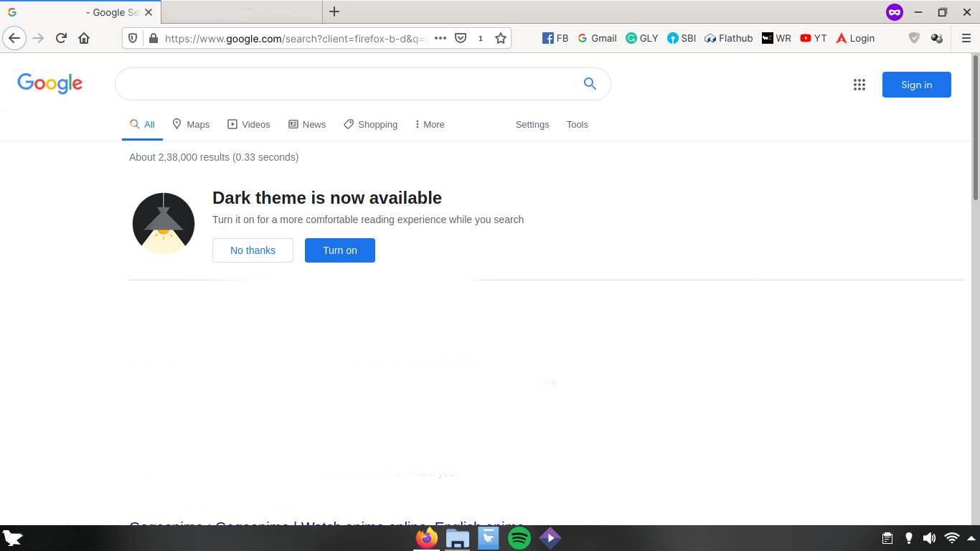This screenshot has height=551, width=980.
Task: Click the Sign in button
Action: tap(917, 85)
